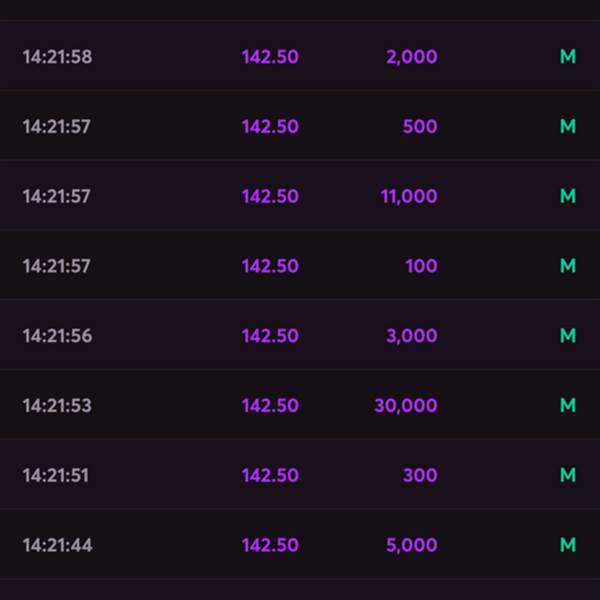The height and width of the screenshot is (600, 600).
Task: Click the M marker on the 500 trade
Action: coord(568,126)
